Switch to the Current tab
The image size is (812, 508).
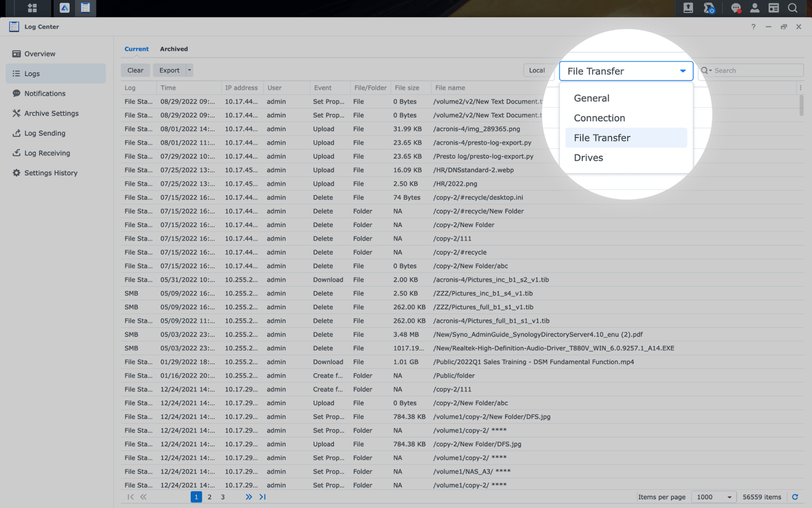136,49
